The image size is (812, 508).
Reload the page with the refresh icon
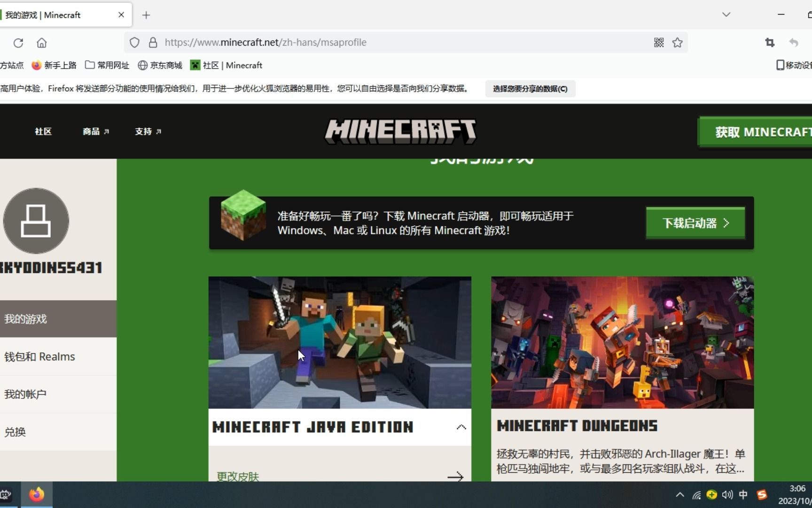coord(18,43)
